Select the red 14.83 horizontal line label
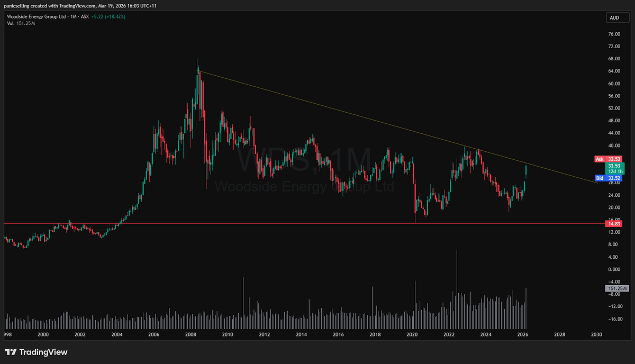This screenshot has width=635, height=364. (614, 224)
